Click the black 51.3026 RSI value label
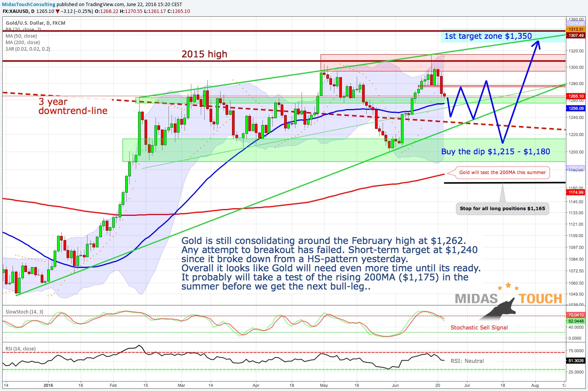588x391 pixels. 576,361
